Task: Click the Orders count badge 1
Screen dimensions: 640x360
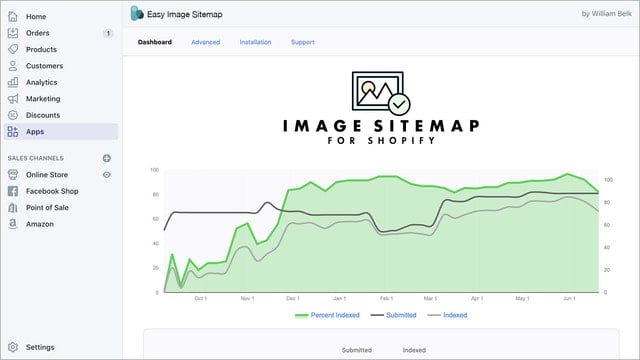Action: click(108, 33)
